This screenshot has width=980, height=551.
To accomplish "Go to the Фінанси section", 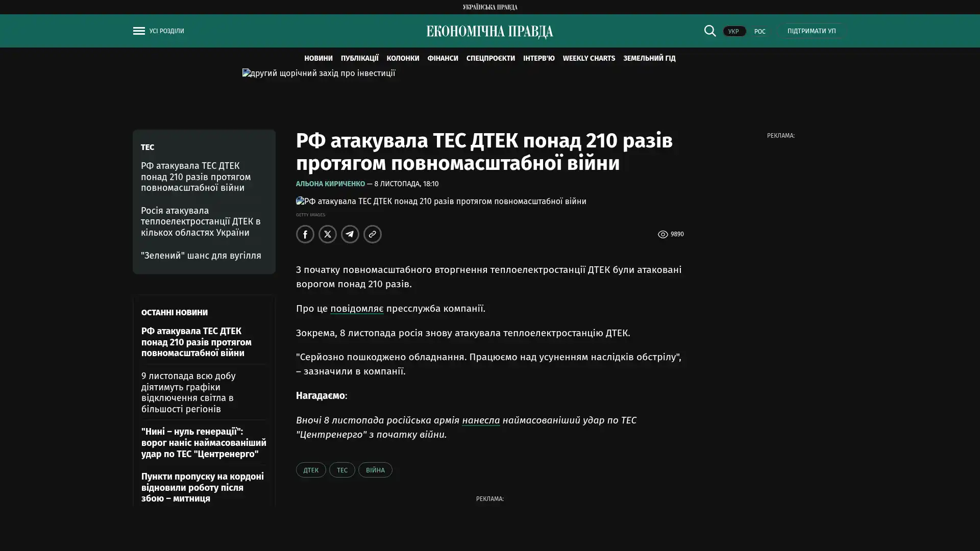I will [443, 58].
